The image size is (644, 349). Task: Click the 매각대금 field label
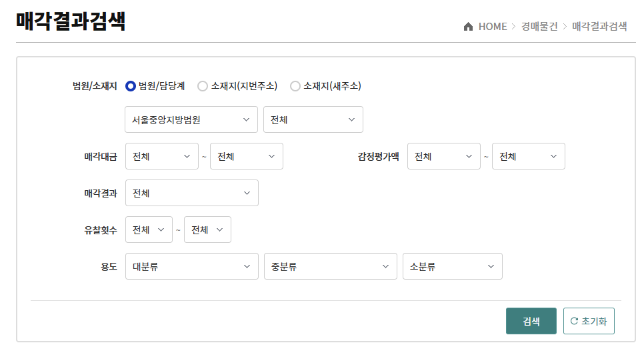click(101, 157)
